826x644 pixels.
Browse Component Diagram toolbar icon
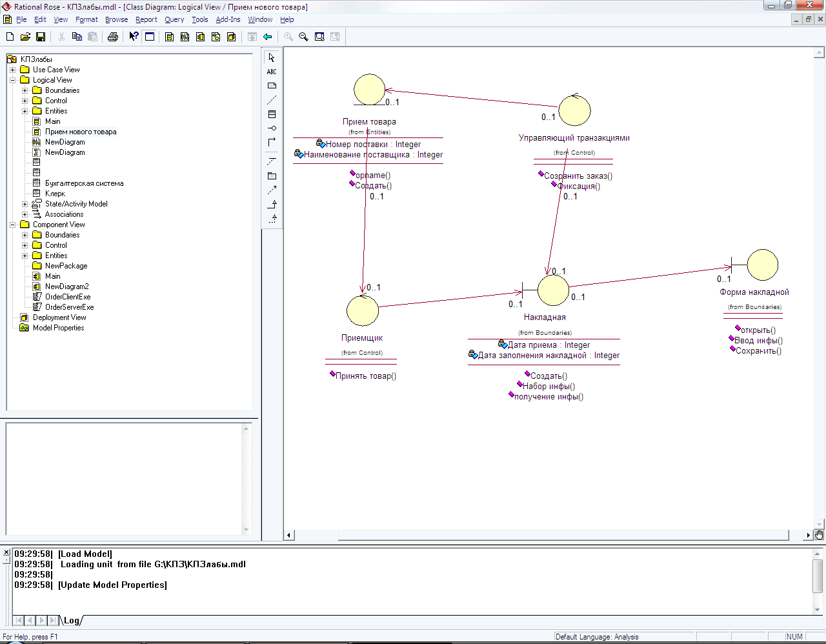point(200,37)
